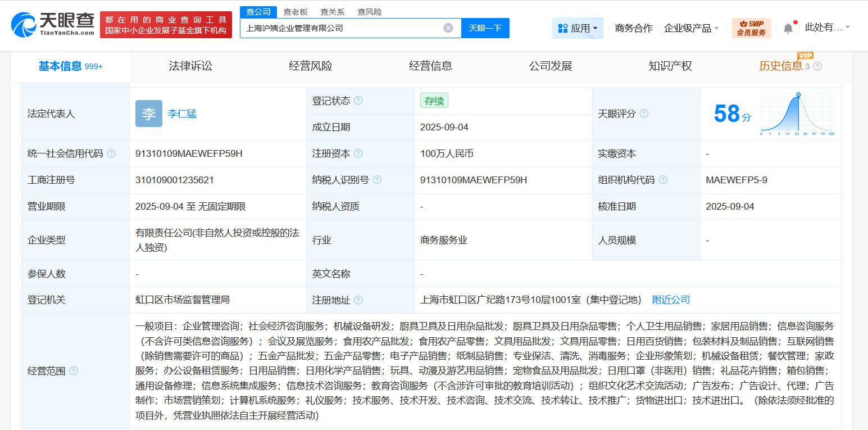Click the 李 avatar of the legal representative
Viewport: 868px width, 430px height.
(x=148, y=113)
